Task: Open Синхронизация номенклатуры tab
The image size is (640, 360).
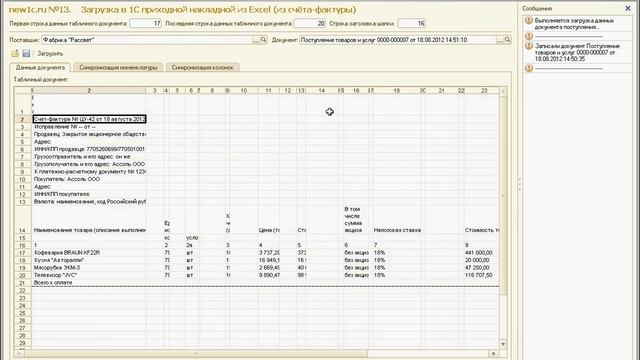Action: pyautogui.click(x=118, y=67)
